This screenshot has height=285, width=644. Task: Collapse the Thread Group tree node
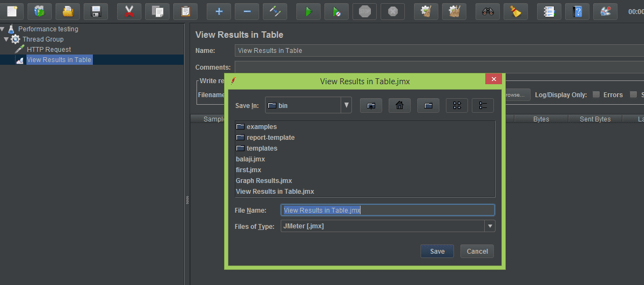tap(6, 39)
